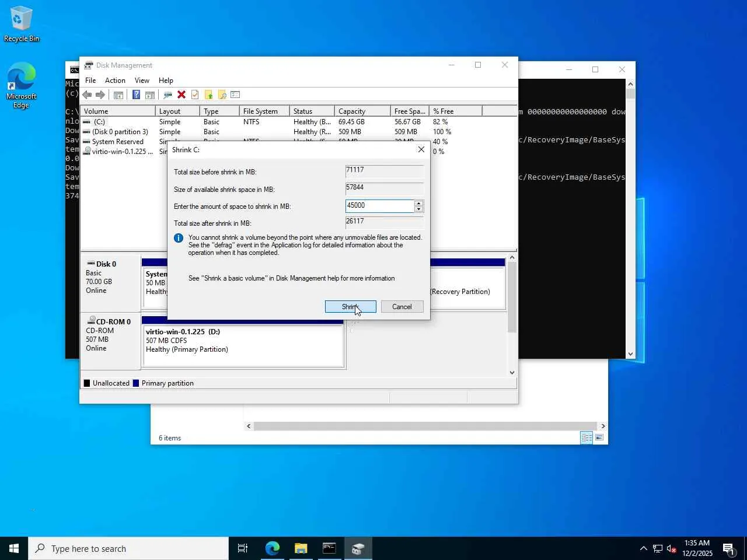Show hidden icons in the system tray
The image size is (747, 560).
pyautogui.click(x=643, y=548)
